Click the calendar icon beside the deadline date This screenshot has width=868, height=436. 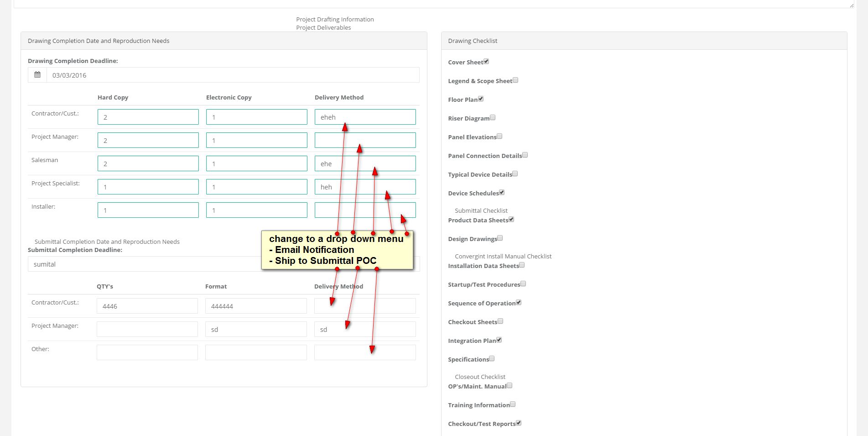[37, 75]
